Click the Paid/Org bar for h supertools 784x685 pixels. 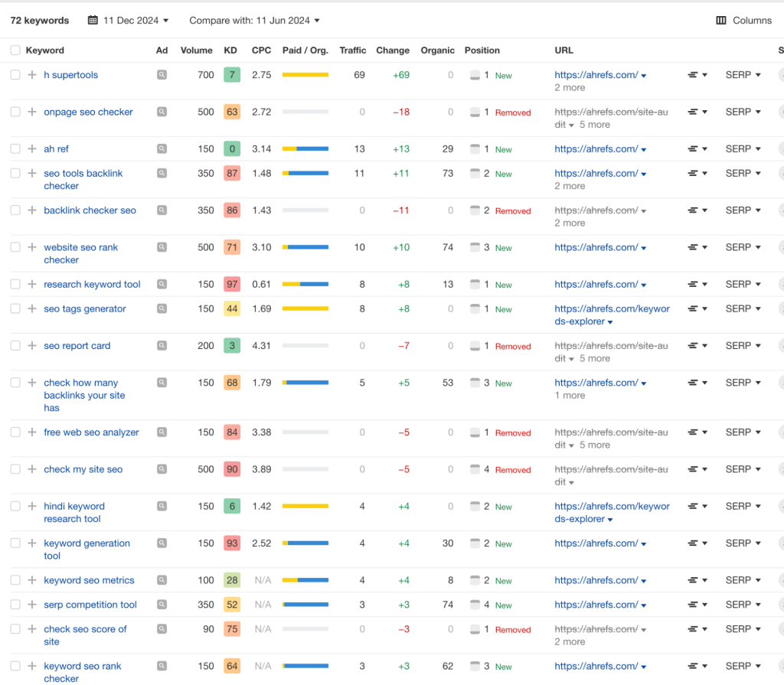(305, 74)
